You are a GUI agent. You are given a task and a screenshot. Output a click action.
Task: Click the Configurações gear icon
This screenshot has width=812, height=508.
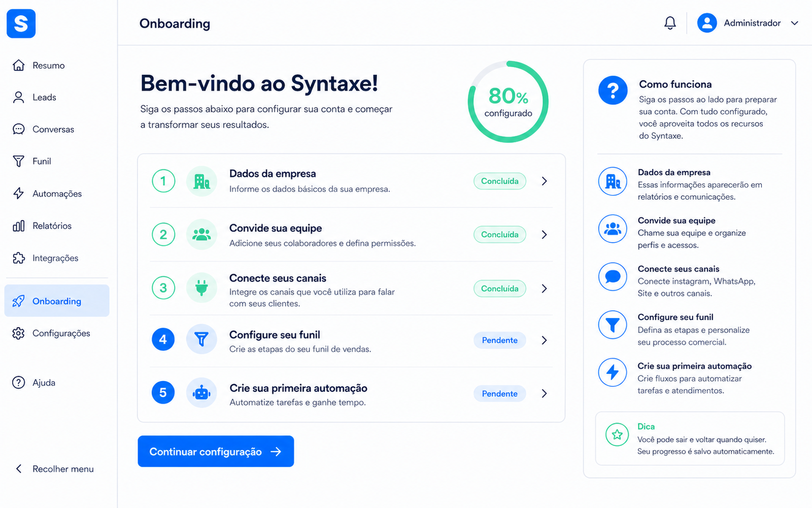click(x=19, y=333)
